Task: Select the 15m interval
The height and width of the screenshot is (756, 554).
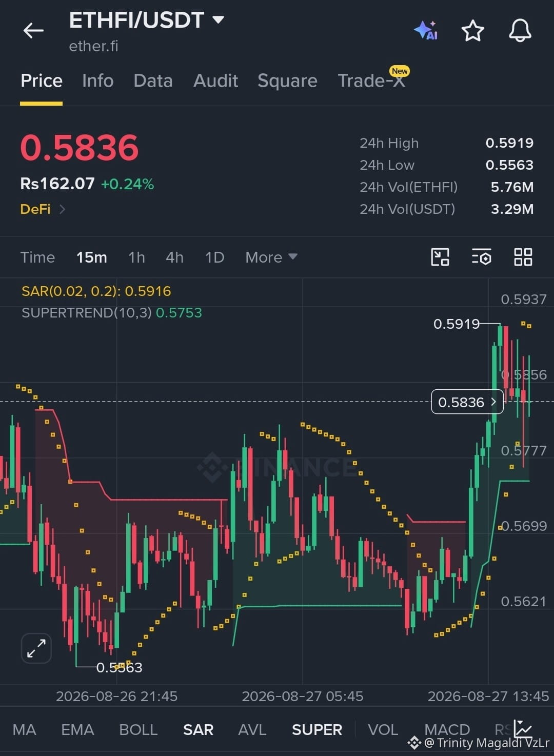Action: (x=92, y=257)
